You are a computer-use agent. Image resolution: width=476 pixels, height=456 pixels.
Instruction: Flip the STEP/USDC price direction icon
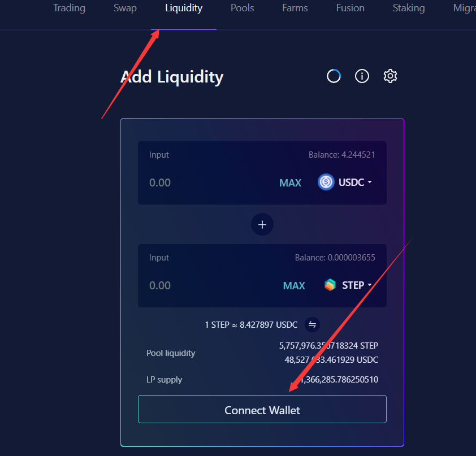point(312,325)
